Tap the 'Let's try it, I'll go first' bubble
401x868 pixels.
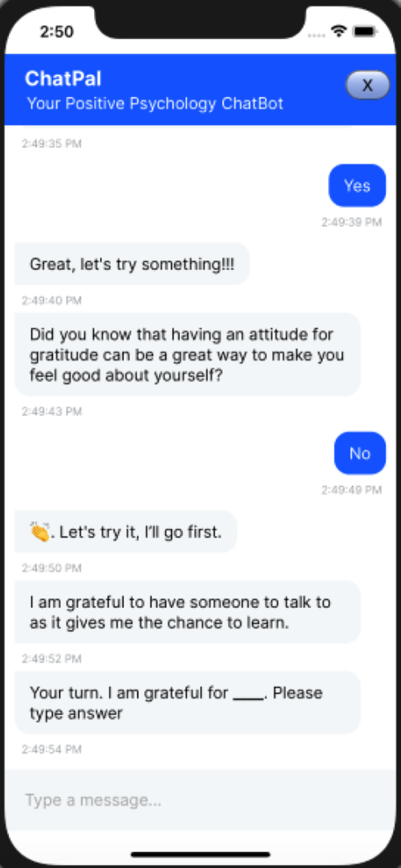[125, 531]
